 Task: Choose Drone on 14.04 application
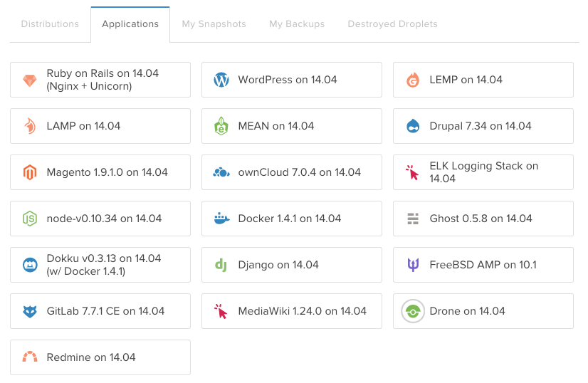coord(483,311)
